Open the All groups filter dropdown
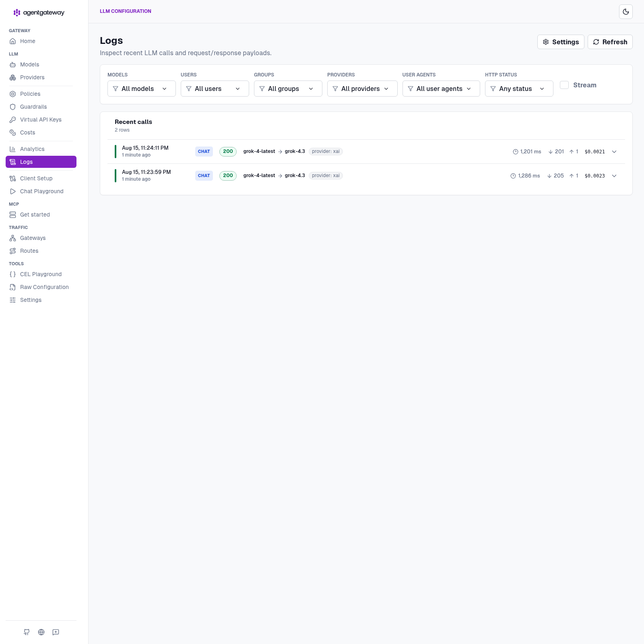The image size is (644, 644). coord(288,89)
